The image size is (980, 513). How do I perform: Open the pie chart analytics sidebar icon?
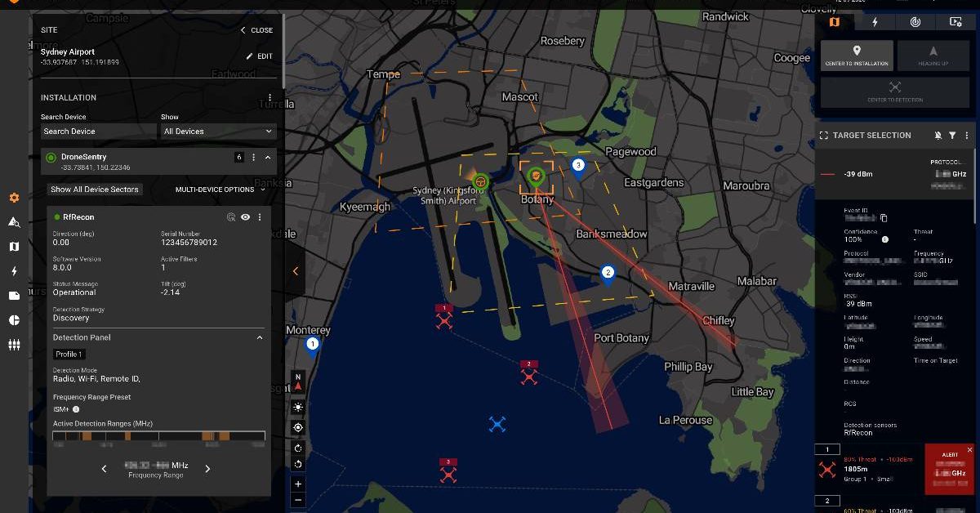coord(14,320)
